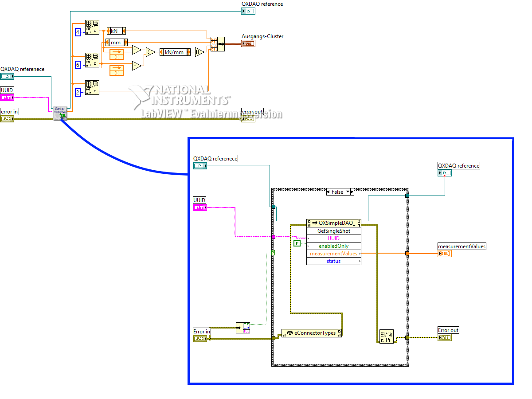Click the pink UUID input tunnel on the case structure
The width and height of the screenshot is (532, 399).
(274, 237)
